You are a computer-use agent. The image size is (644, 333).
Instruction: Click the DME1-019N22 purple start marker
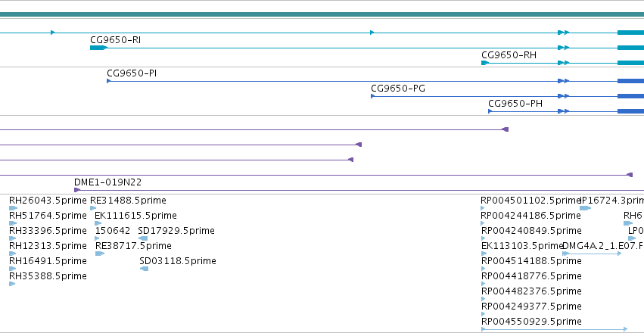[x=76, y=190]
